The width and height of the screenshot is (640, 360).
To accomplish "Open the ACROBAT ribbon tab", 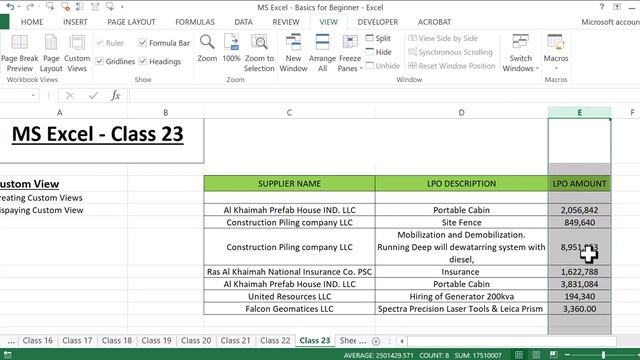I will (x=434, y=22).
